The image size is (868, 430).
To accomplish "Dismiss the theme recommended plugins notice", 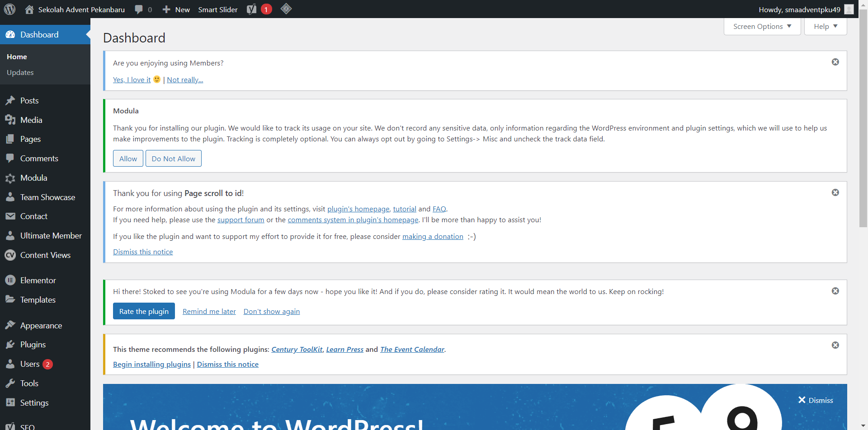I will 835,345.
